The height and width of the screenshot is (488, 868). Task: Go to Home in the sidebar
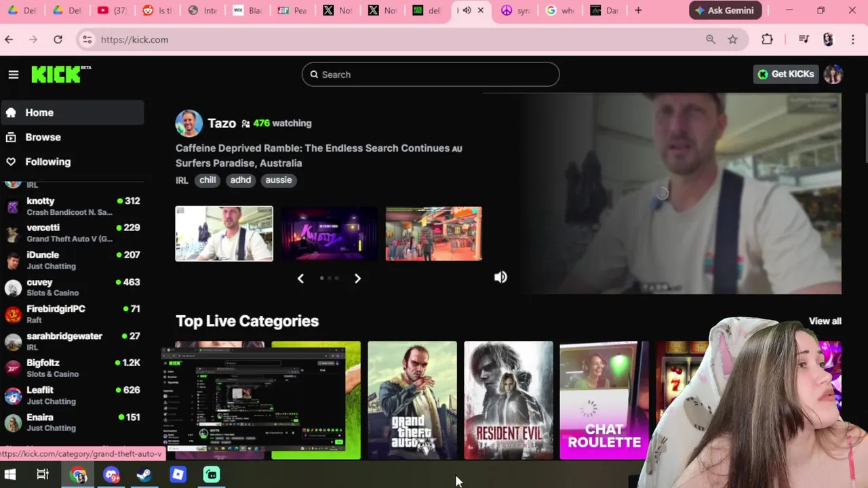pos(72,113)
